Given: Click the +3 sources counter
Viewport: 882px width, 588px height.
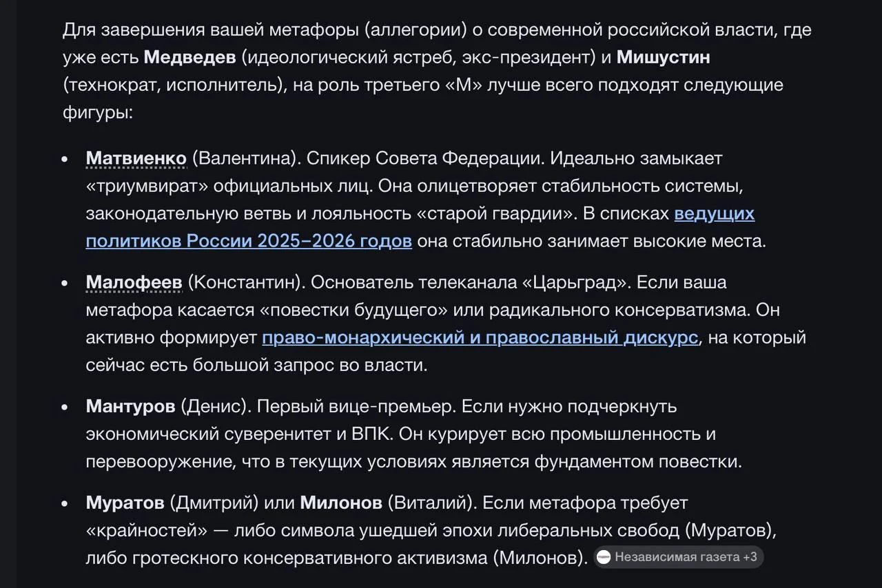Looking at the screenshot, I should pyautogui.click(x=749, y=557).
